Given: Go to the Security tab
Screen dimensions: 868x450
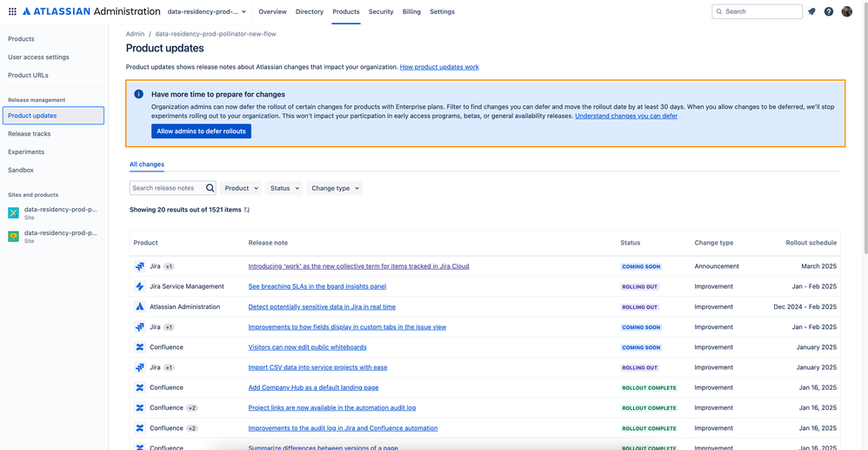Looking at the screenshot, I should 381,11.
